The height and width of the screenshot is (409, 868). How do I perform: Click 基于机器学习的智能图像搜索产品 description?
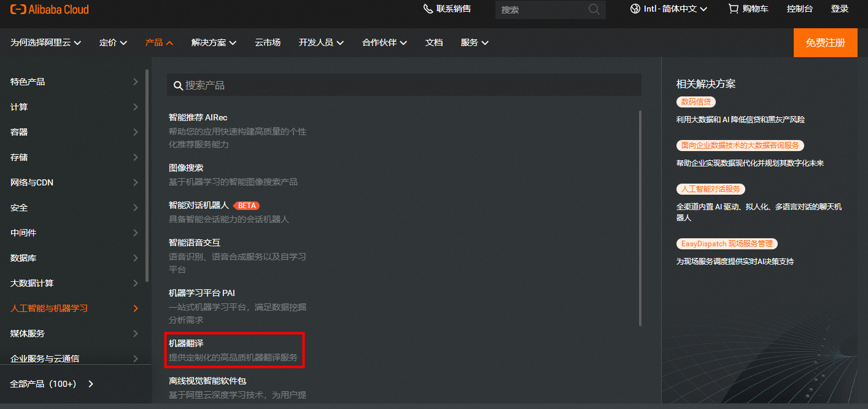click(233, 182)
